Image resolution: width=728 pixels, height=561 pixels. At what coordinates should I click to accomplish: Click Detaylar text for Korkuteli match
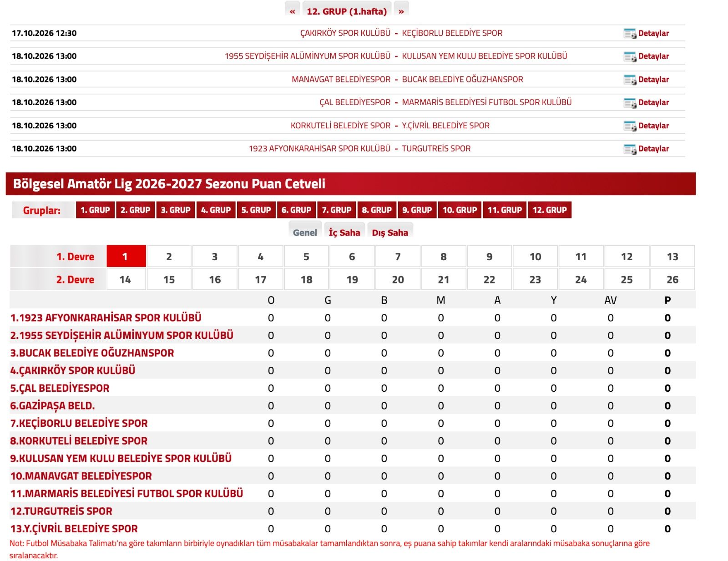pyautogui.click(x=653, y=126)
